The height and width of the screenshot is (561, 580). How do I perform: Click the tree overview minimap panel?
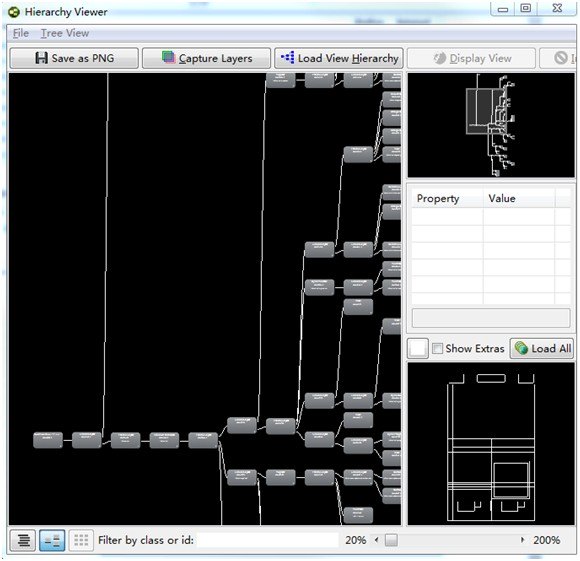491,125
